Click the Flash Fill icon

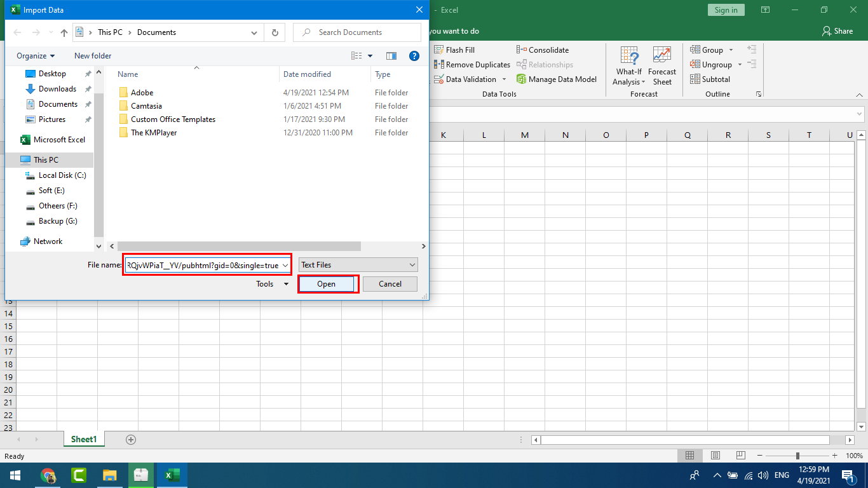pyautogui.click(x=439, y=50)
